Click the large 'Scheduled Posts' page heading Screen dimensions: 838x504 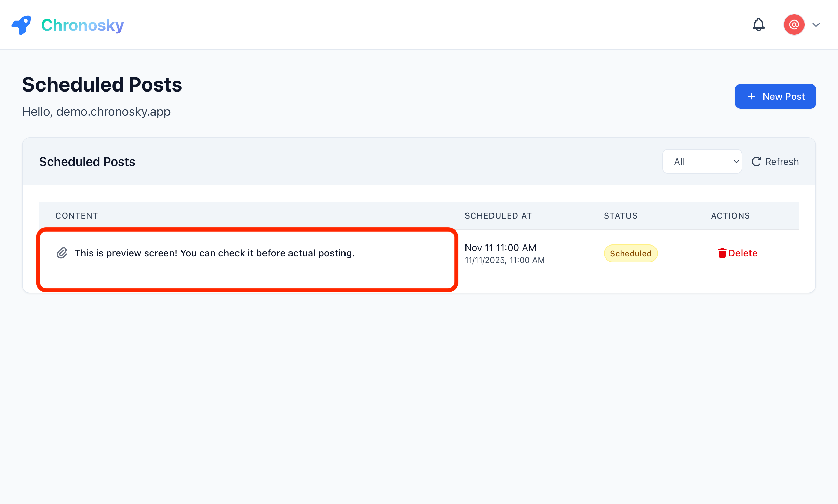pyautogui.click(x=102, y=84)
